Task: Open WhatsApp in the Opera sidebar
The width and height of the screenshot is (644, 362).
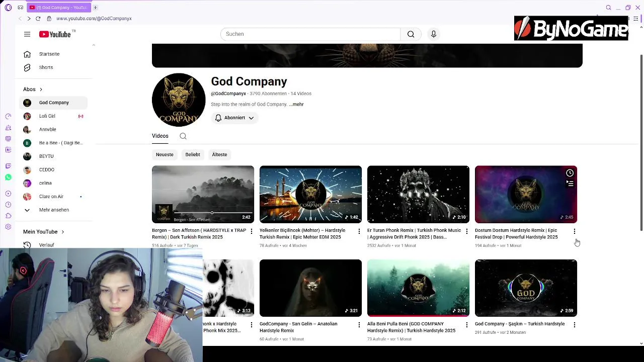Action: [8, 177]
